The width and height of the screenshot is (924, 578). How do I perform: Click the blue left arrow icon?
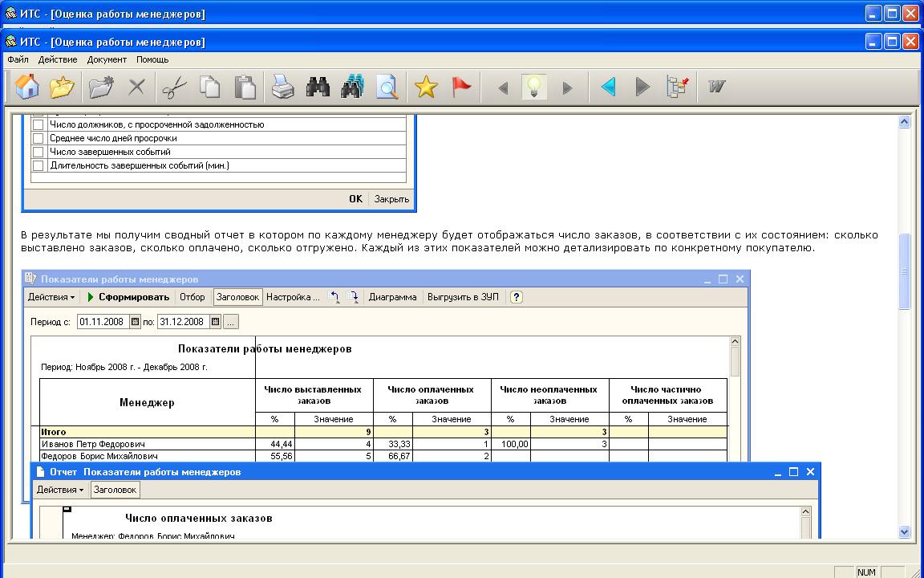click(x=608, y=87)
